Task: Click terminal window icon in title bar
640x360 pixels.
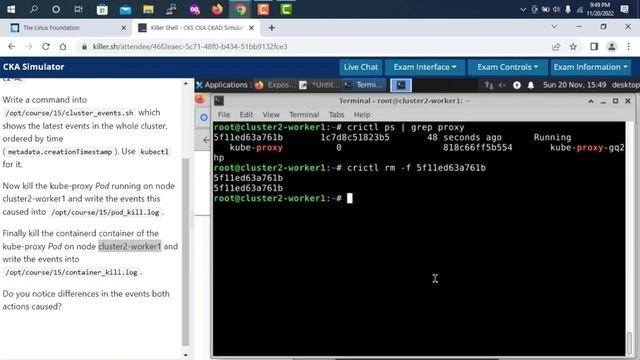Action: coord(219,101)
